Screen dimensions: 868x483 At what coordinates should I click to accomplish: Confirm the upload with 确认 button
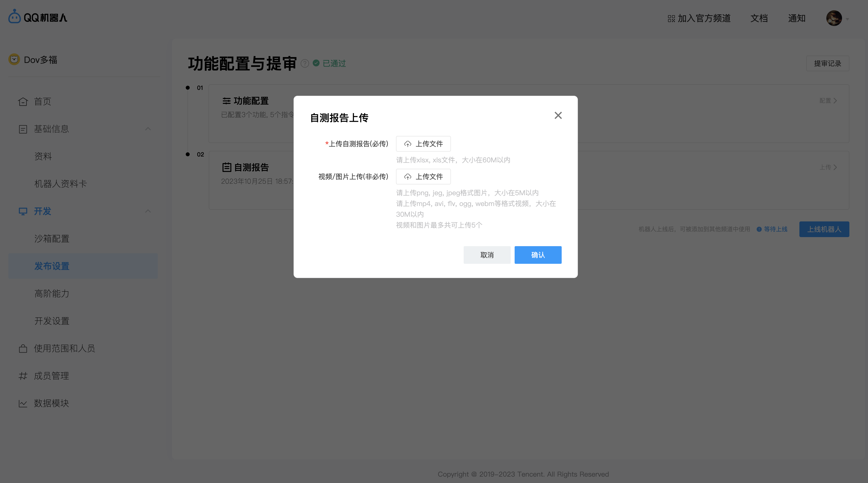click(x=538, y=255)
